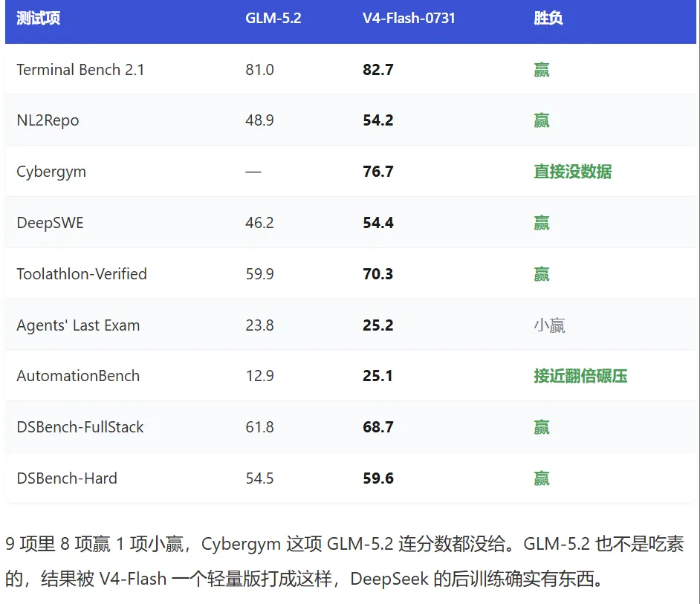This screenshot has width=700, height=604.
Task: Select the DSBench-Hard row label
Action: [67, 478]
